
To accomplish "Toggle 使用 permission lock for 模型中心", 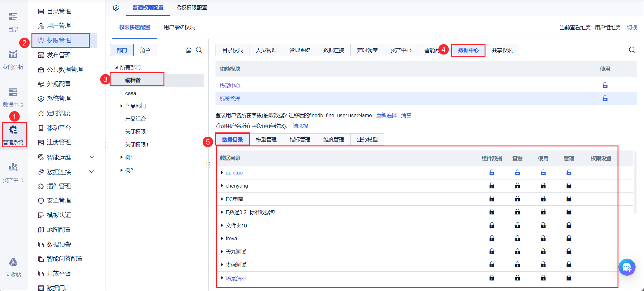I will (605, 85).
